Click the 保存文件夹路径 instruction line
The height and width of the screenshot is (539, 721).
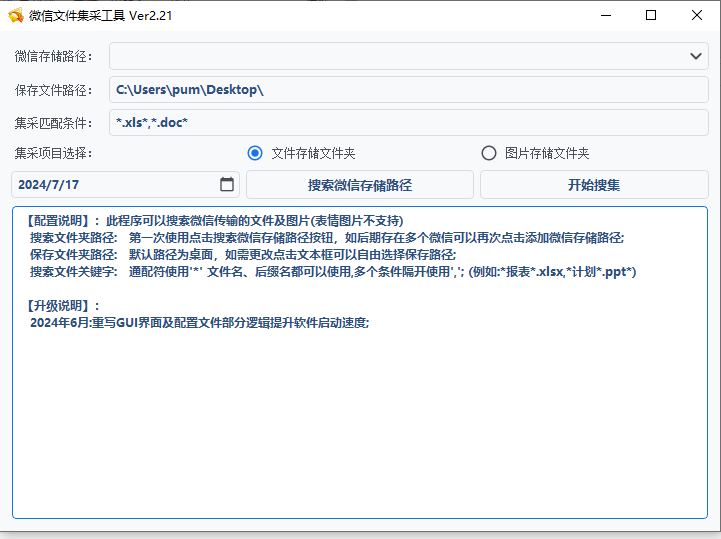click(x=243, y=255)
